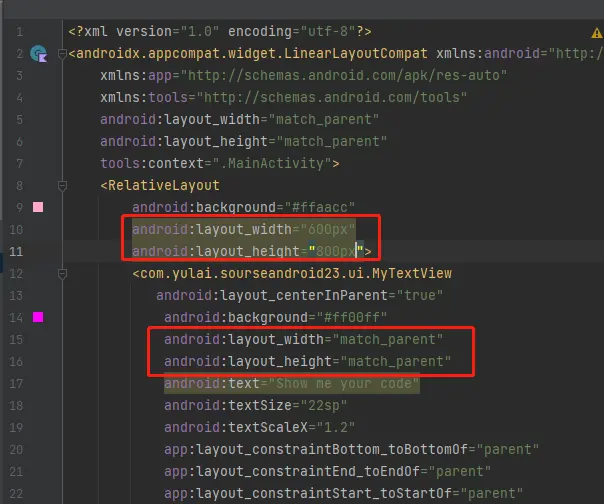Collapse the LinearLayoutCompat tag fold marker
Viewport: 604px width, 504px height.
(62, 54)
